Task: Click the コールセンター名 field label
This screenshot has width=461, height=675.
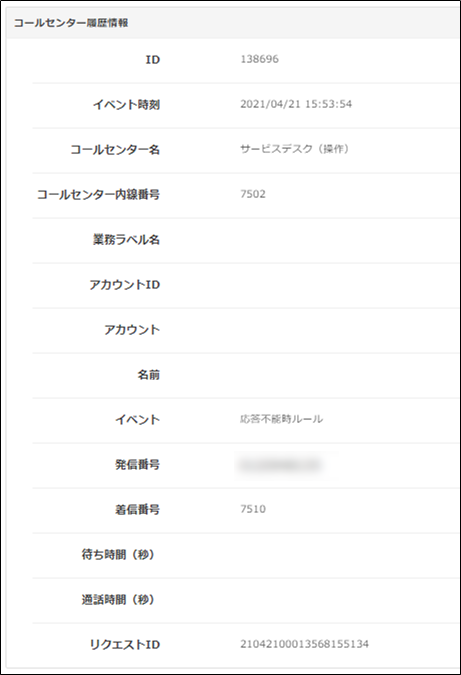Action: [115, 150]
